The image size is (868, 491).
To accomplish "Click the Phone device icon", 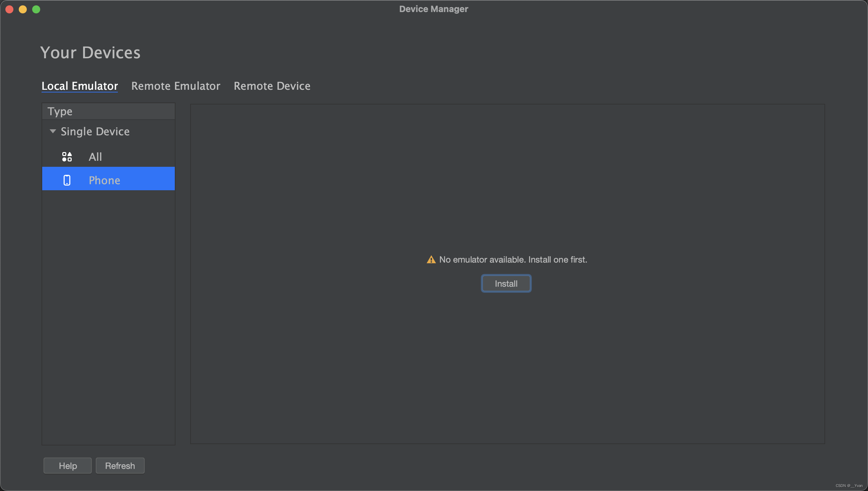I will tap(67, 180).
